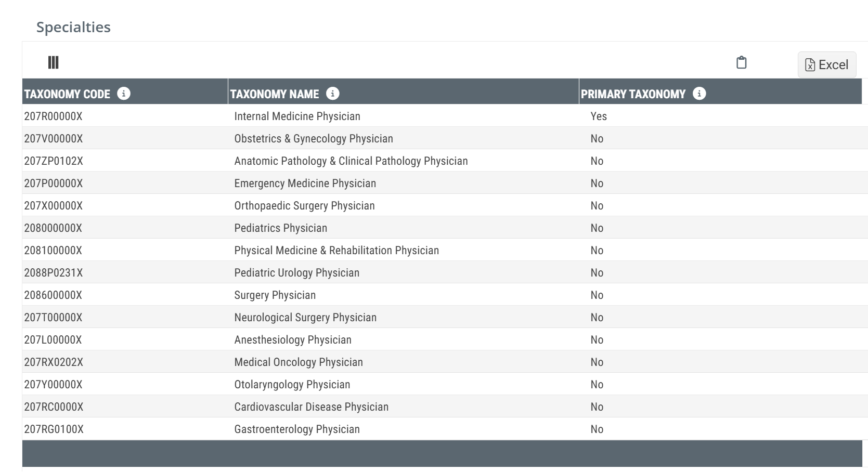Image resolution: width=868 pixels, height=472 pixels.
Task: Click info icon beside Taxonomy Code header
Action: [124, 94]
